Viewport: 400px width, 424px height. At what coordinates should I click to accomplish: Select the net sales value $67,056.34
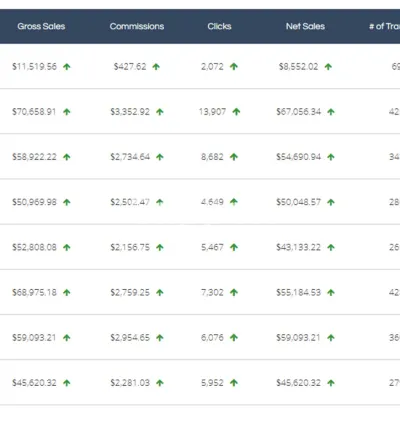[298, 112]
